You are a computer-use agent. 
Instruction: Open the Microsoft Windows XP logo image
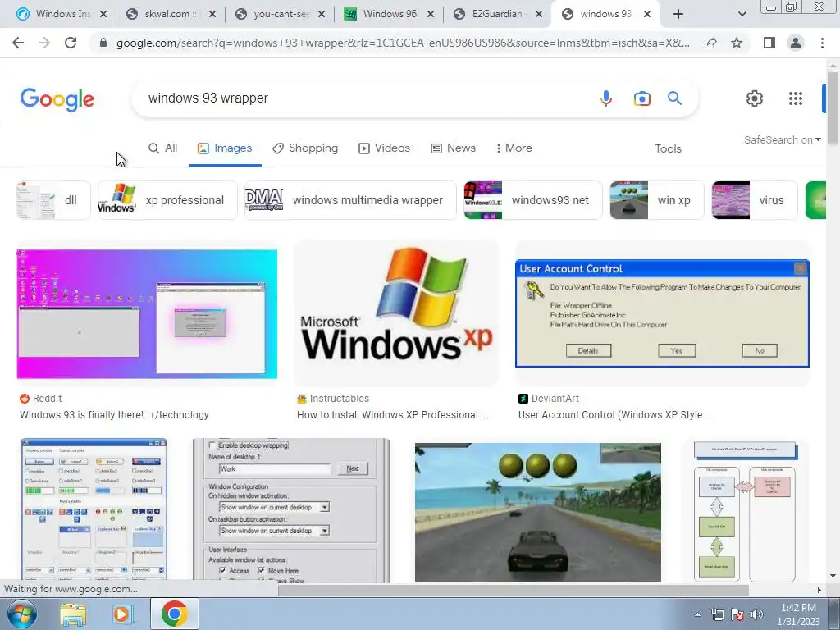(x=396, y=313)
